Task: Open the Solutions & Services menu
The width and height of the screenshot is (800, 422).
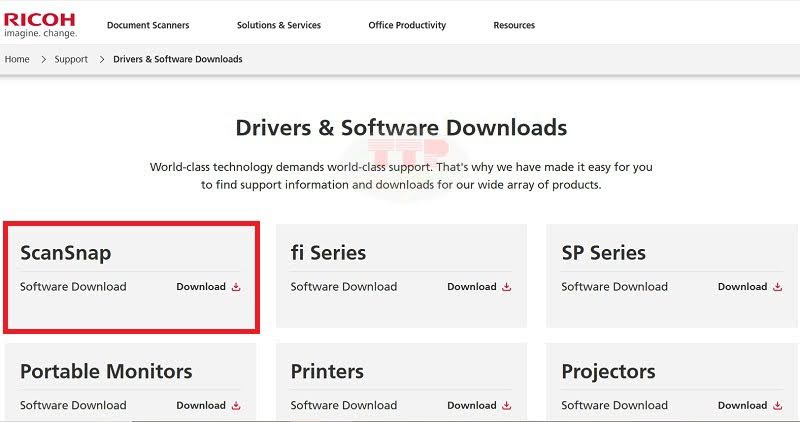Action: [279, 25]
